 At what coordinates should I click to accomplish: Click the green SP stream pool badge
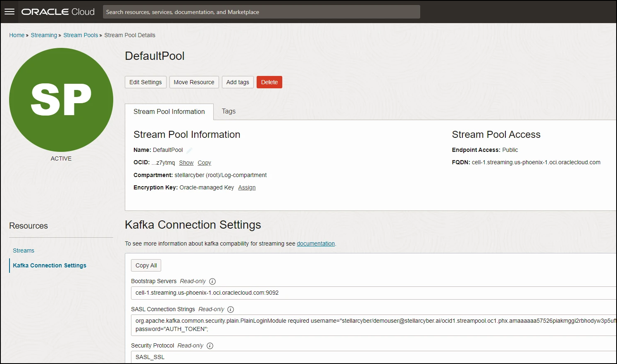[x=61, y=100]
